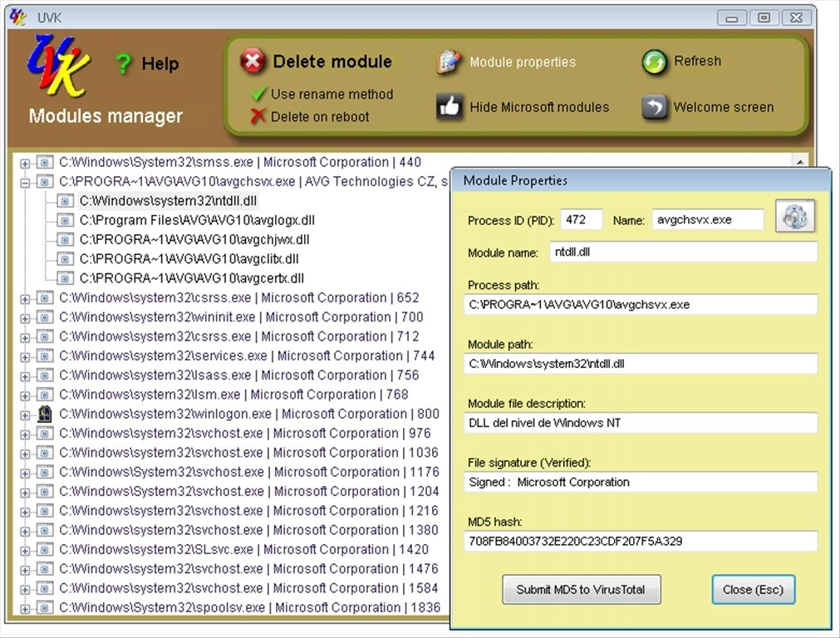Submit MD5 to VirusTotal

pyautogui.click(x=582, y=590)
